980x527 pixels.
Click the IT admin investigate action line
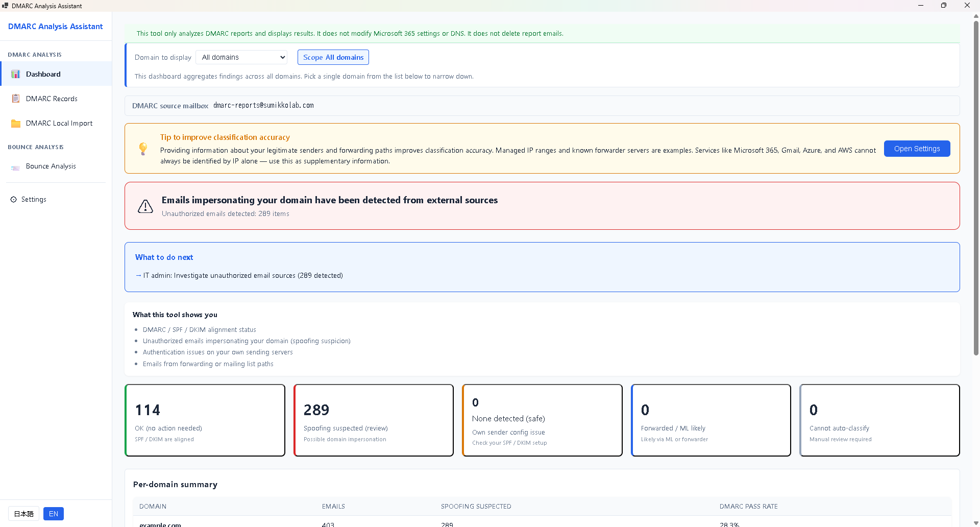click(239, 276)
